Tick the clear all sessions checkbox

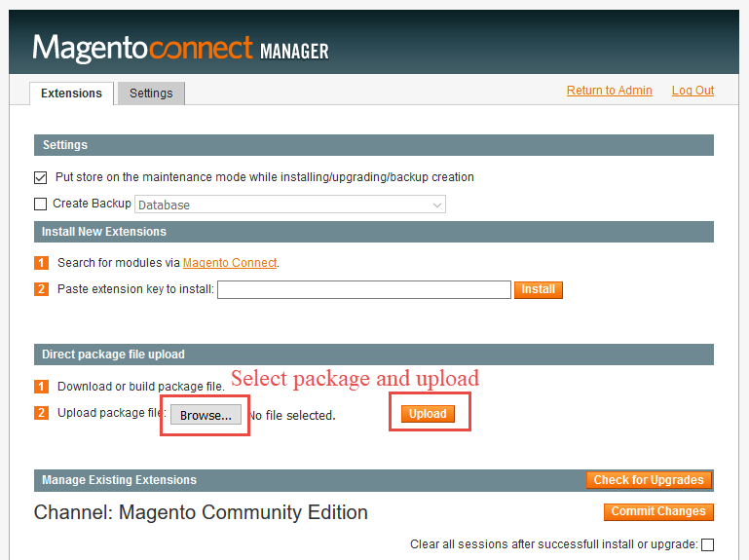[x=707, y=544]
